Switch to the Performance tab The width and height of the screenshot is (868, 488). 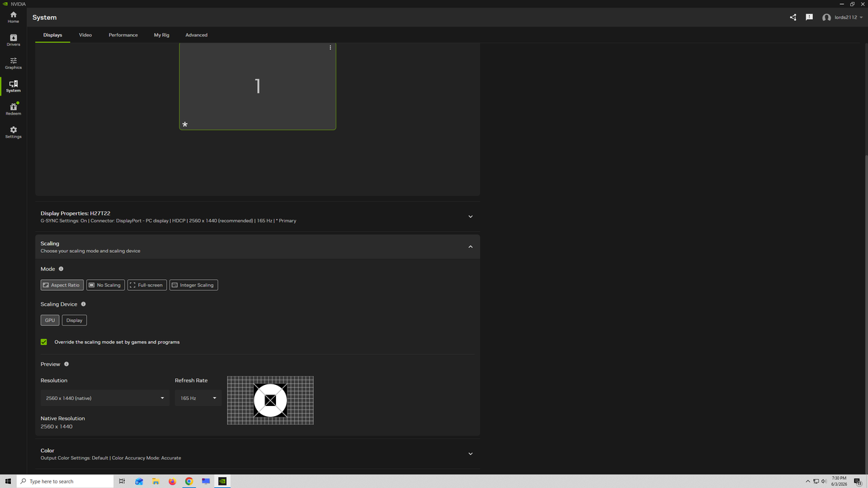coord(123,35)
